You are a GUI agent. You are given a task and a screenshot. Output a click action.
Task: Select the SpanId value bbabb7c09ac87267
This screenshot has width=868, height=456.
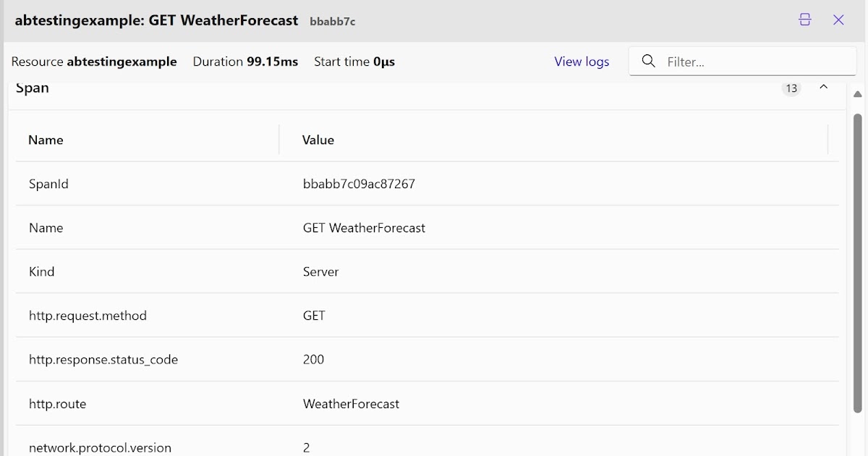(359, 184)
